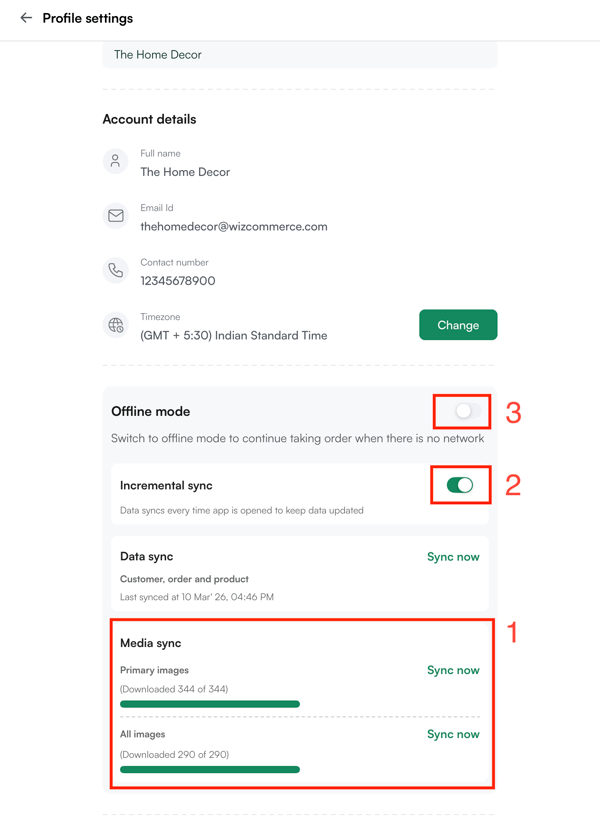600x816 pixels.
Task: Click the last synced timestamp text
Action: 197,597
